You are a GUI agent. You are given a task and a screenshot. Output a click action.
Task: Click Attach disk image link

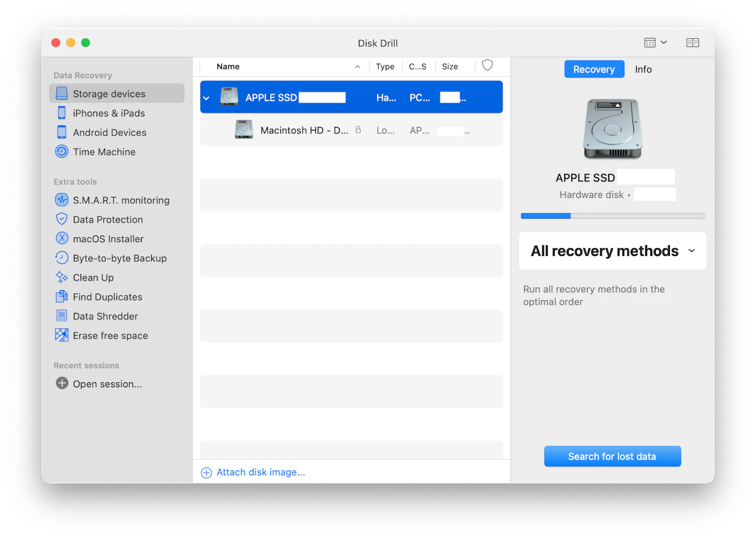pos(261,472)
